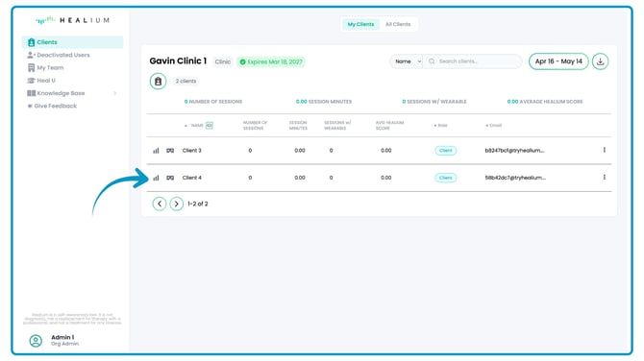This screenshot has height=361, width=644.
Task: Click the Healium logo
Action: 72,20
